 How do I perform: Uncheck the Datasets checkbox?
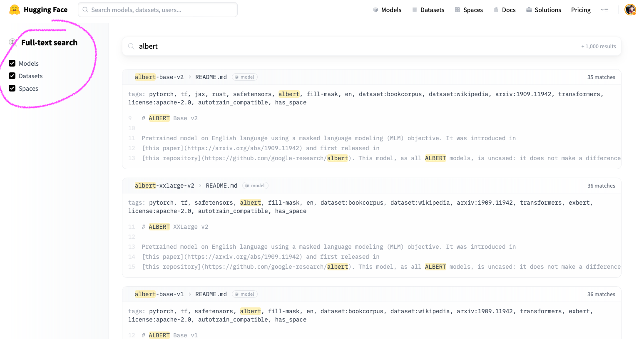12,76
